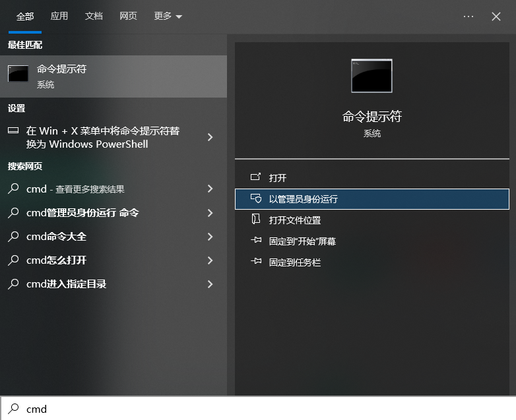Screen dimensions: 516x420
Task: Expand the arrow next to Windows PowerShell setting
Action: (x=210, y=137)
